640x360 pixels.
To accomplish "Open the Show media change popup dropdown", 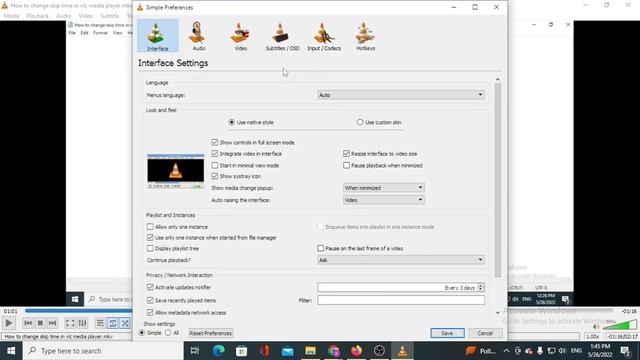I will coord(384,188).
